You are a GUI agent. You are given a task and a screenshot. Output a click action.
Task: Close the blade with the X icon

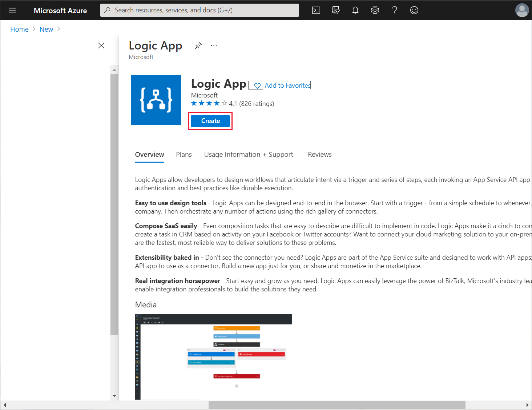(x=101, y=45)
